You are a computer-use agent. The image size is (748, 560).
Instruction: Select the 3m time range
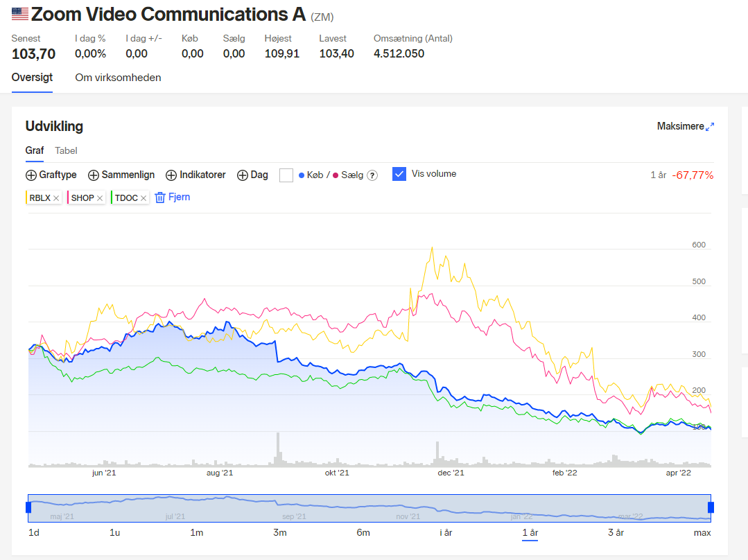tap(280, 532)
